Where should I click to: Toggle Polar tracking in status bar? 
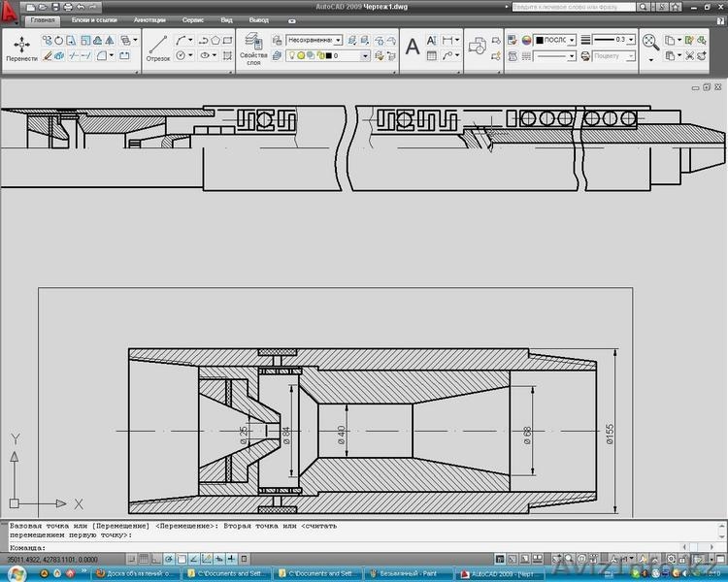click(x=169, y=559)
